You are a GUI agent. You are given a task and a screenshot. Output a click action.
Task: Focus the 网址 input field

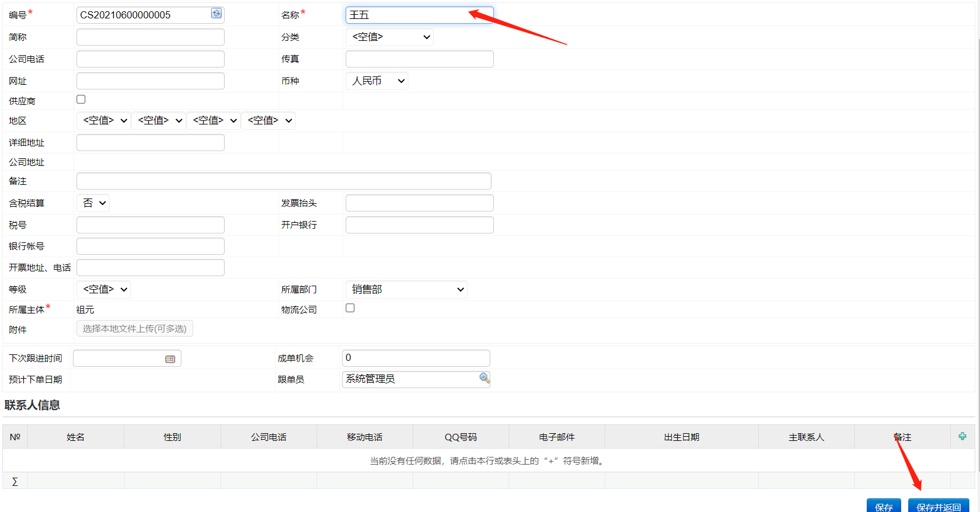coord(151,81)
